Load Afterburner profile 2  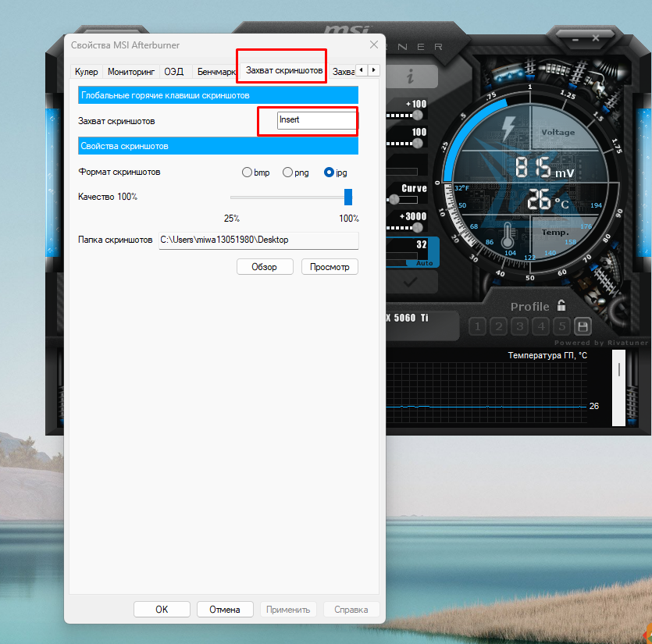tap(498, 326)
